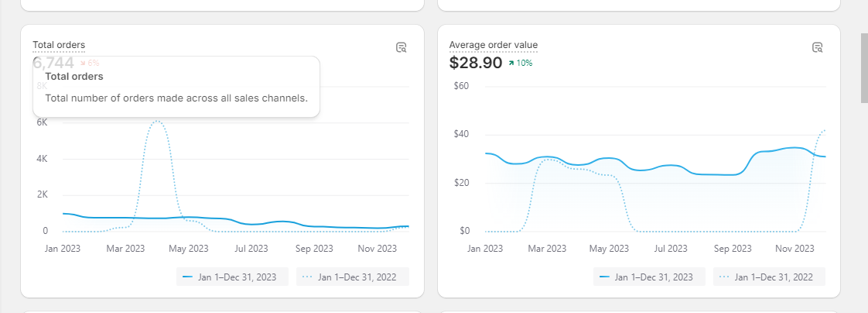Click the 4K axis label
Image resolution: width=868 pixels, height=313 pixels.
coord(42,159)
